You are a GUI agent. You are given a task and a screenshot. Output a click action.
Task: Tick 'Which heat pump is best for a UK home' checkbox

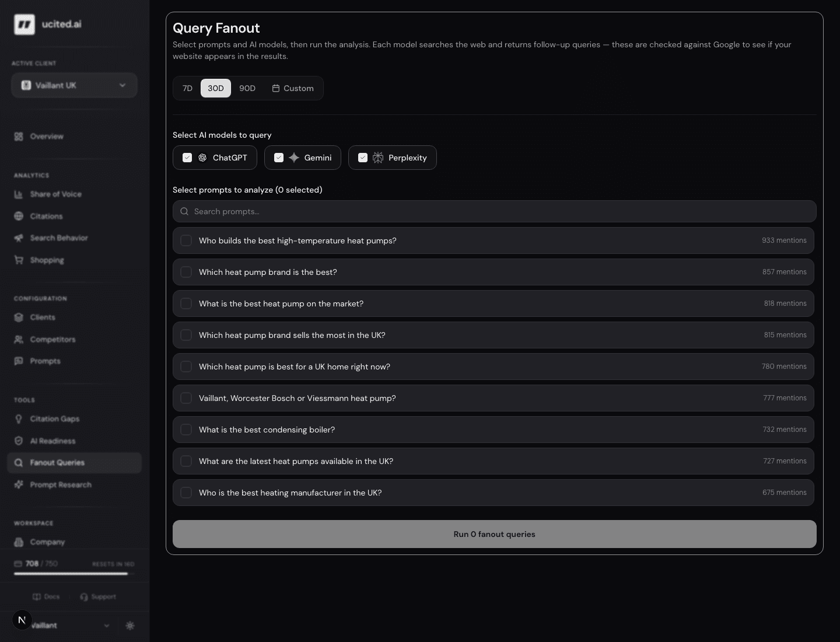coord(186,367)
